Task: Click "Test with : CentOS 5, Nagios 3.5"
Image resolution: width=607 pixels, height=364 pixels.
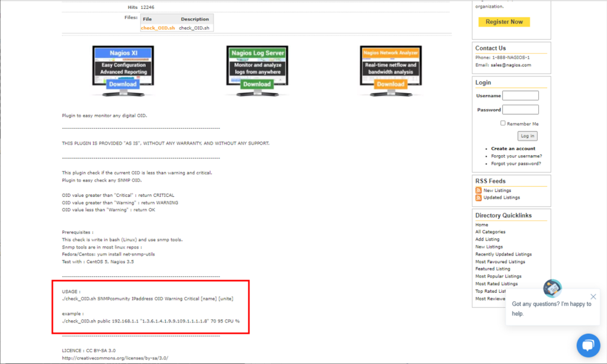Action: click(x=98, y=262)
